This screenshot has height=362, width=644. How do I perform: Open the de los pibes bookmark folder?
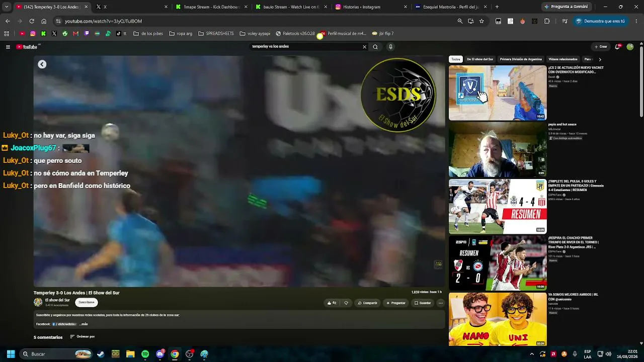tap(148, 34)
